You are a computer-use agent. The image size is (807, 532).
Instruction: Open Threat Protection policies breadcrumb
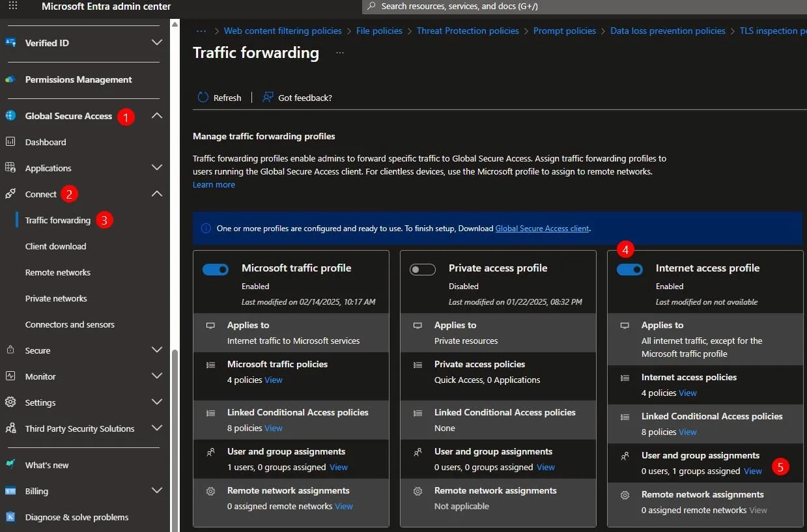click(x=468, y=31)
